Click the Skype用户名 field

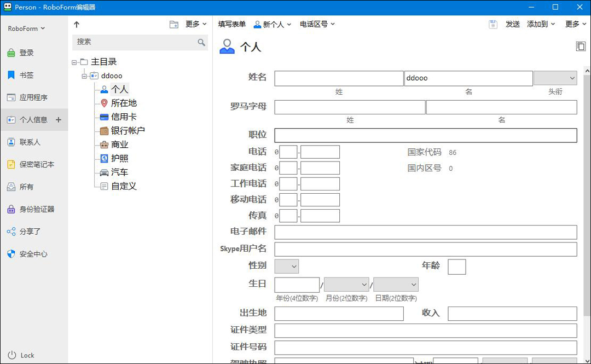tap(426, 250)
